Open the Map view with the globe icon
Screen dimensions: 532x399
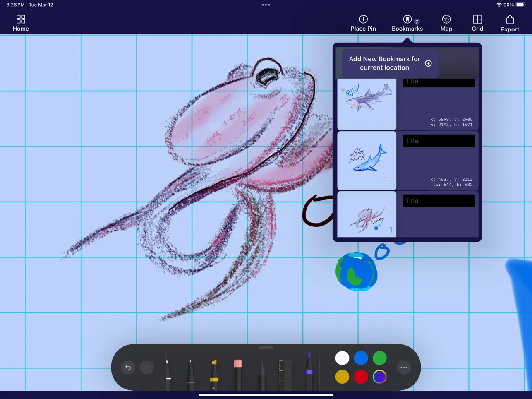point(446,22)
